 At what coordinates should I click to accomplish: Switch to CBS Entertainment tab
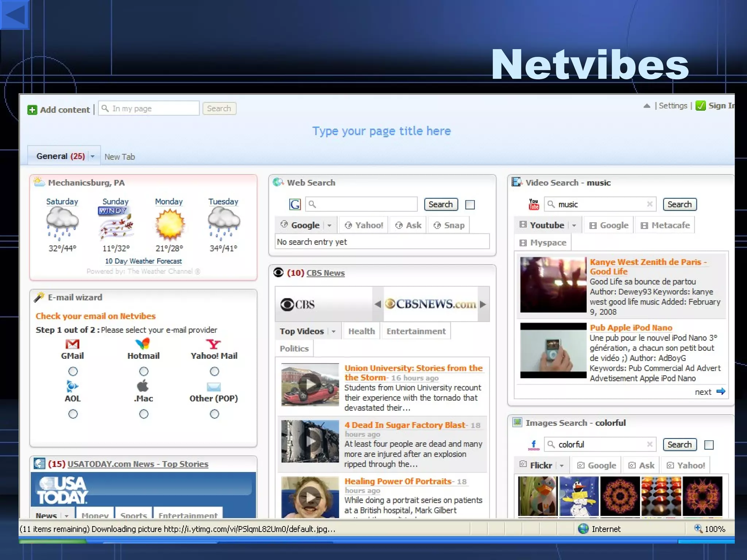[x=416, y=331]
